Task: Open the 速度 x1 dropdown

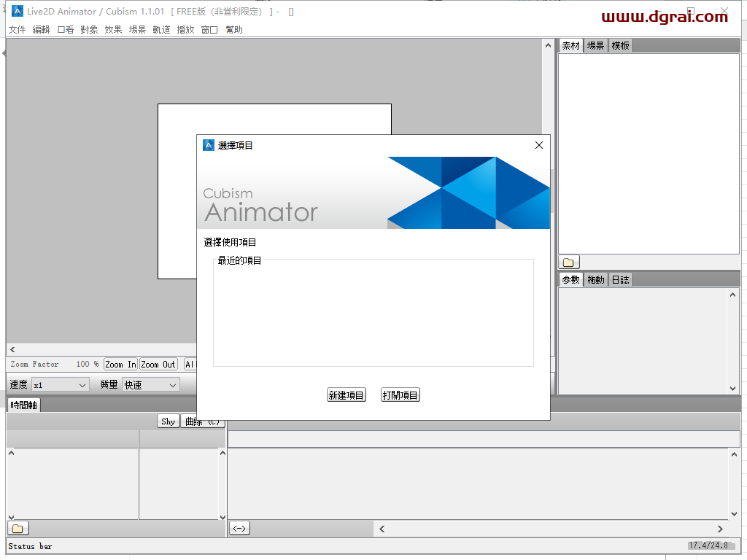Action: coord(60,385)
